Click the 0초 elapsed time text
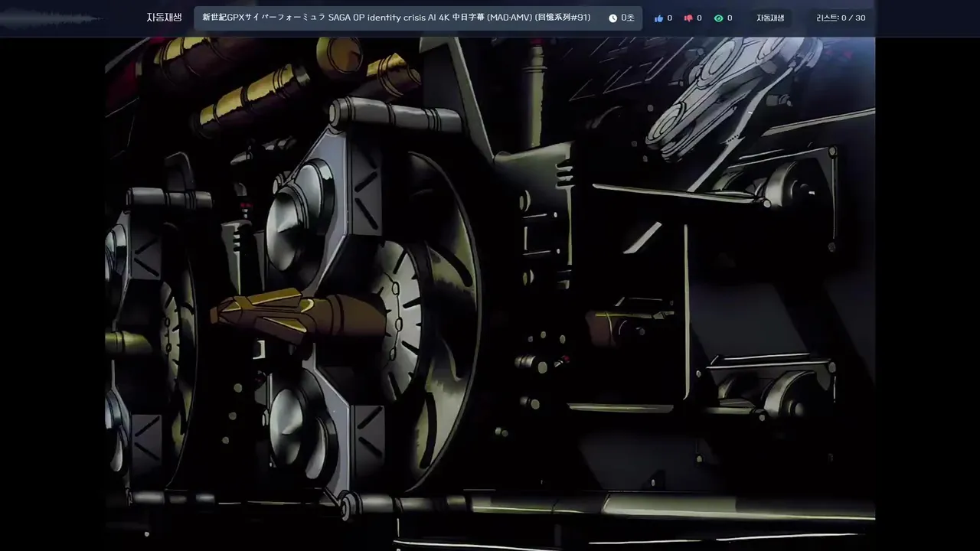The height and width of the screenshot is (551, 980). point(628,18)
